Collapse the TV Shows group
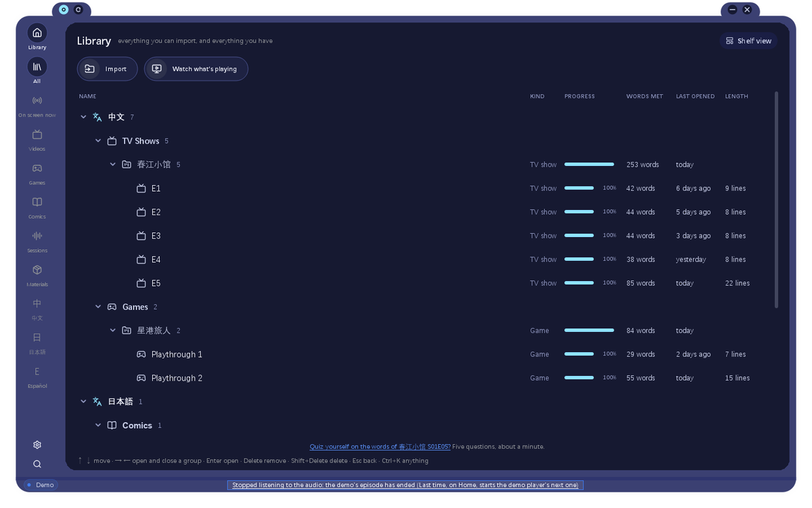The image size is (812, 508). 98,141
